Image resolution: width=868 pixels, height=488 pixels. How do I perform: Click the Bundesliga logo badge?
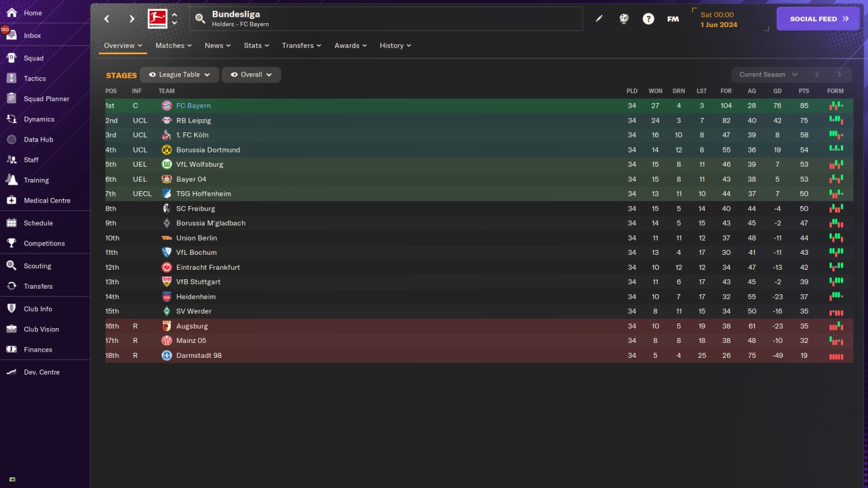pyautogui.click(x=157, y=19)
